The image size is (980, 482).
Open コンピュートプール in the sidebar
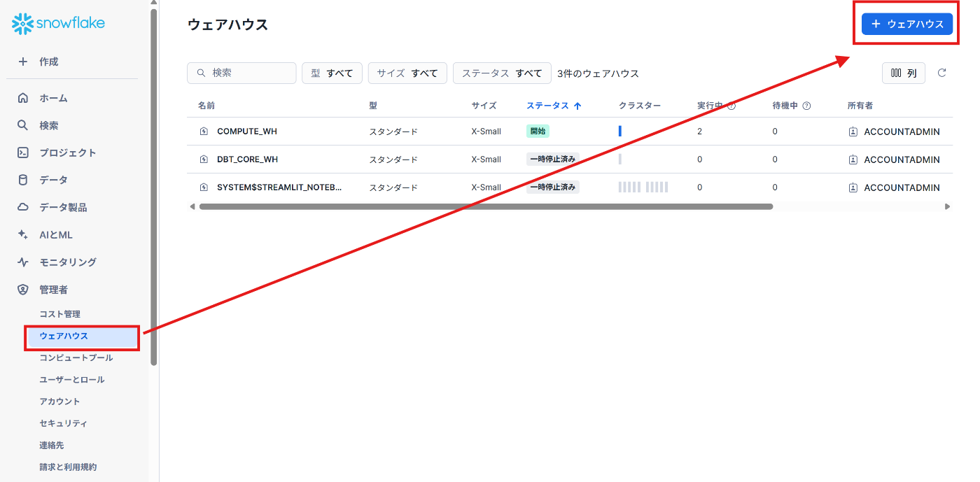click(76, 357)
